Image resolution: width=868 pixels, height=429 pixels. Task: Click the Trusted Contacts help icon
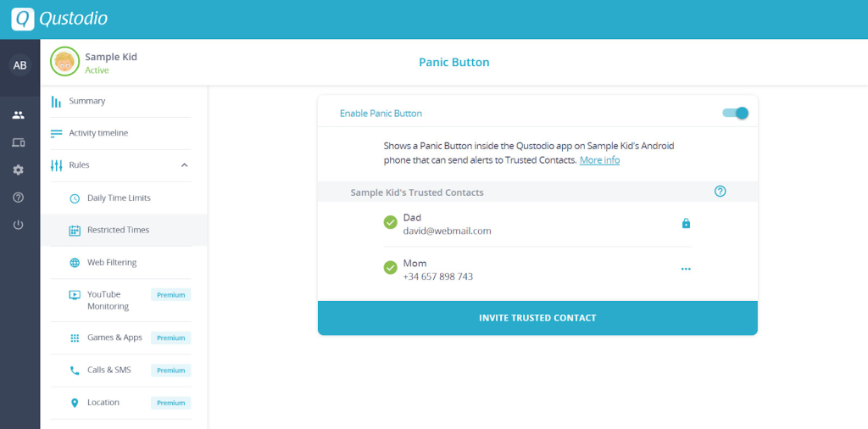(x=720, y=192)
